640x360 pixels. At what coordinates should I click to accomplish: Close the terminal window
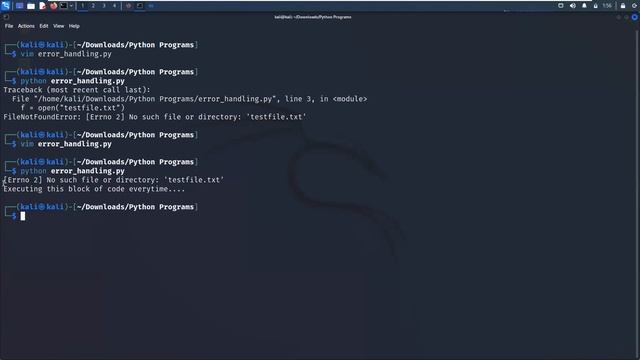click(x=635, y=17)
